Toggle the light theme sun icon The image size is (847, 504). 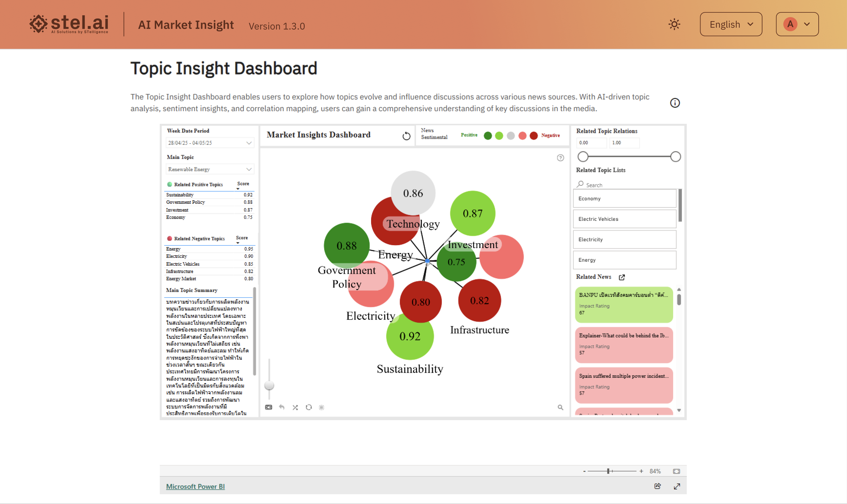click(x=674, y=24)
